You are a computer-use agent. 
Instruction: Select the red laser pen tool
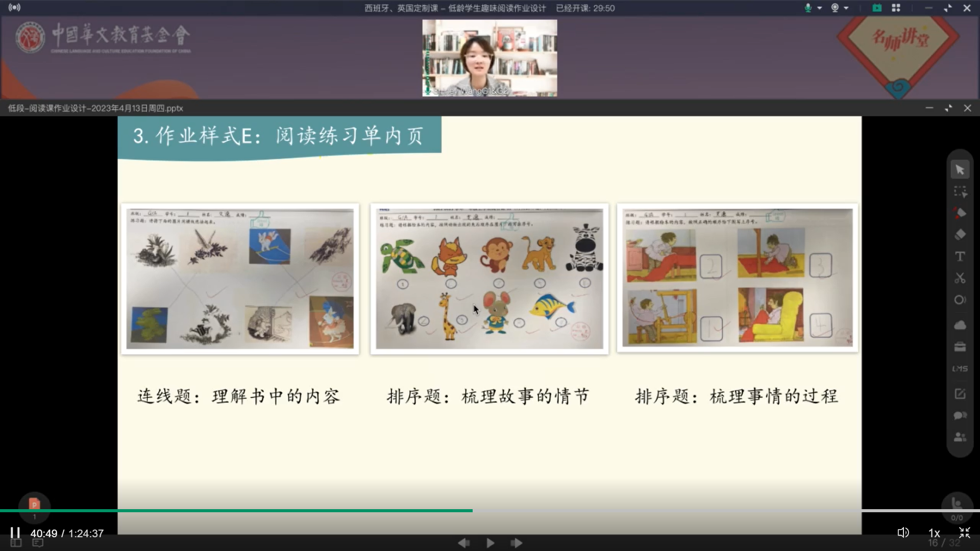click(x=960, y=213)
